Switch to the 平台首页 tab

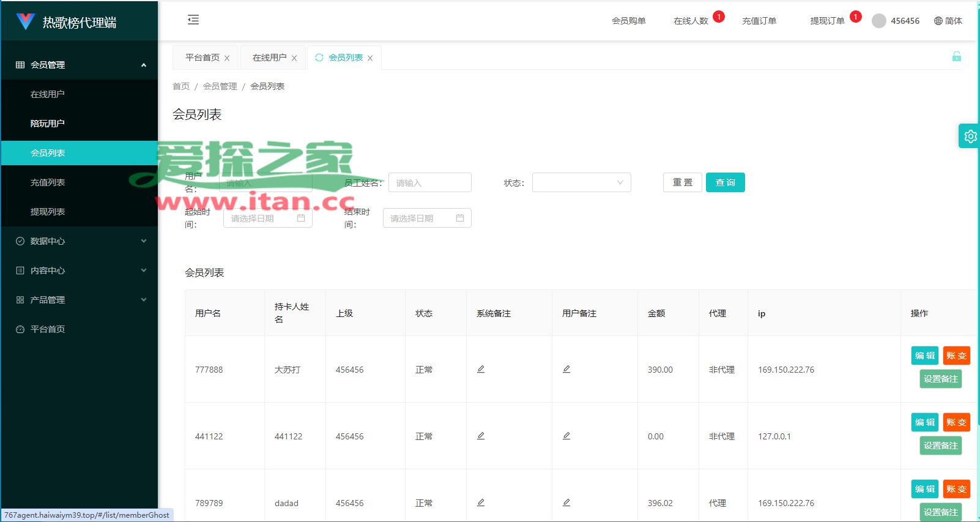[202, 58]
